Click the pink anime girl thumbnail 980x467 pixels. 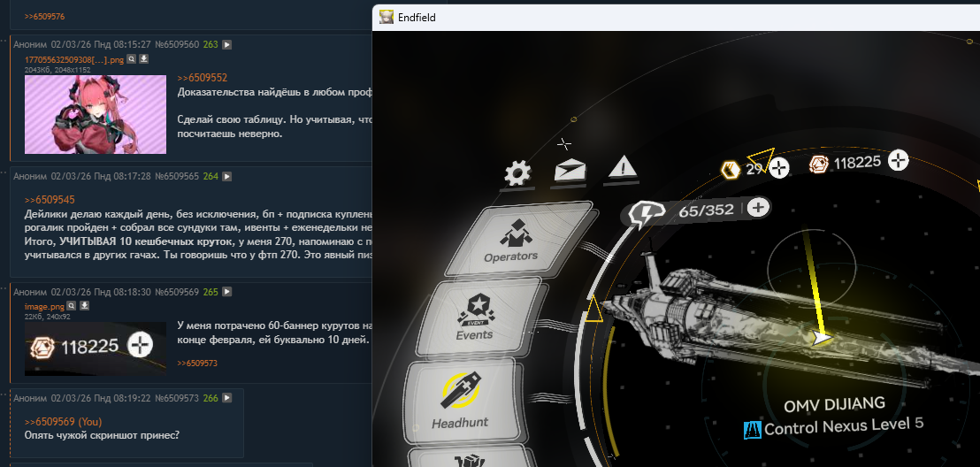click(96, 114)
